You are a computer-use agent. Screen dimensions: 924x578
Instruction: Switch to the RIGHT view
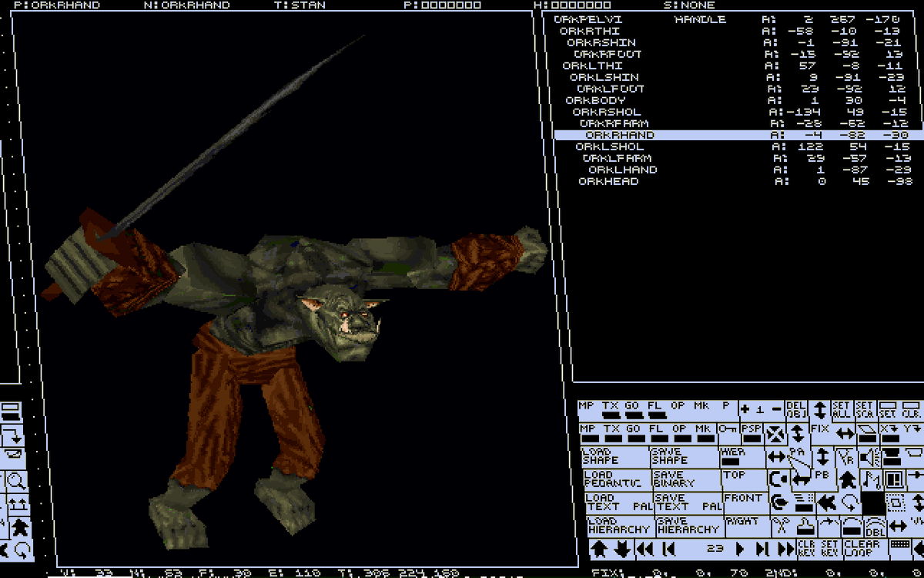coord(748,526)
